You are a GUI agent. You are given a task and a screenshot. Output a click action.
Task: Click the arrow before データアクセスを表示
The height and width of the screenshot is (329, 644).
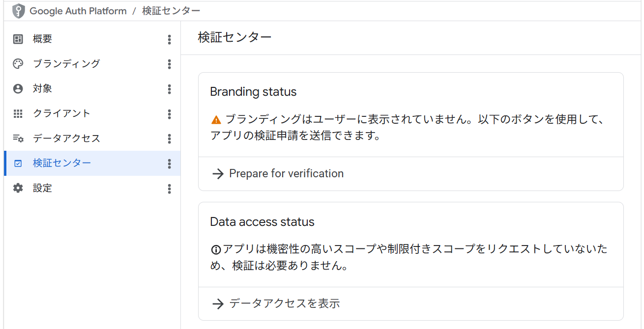click(218, 304)
